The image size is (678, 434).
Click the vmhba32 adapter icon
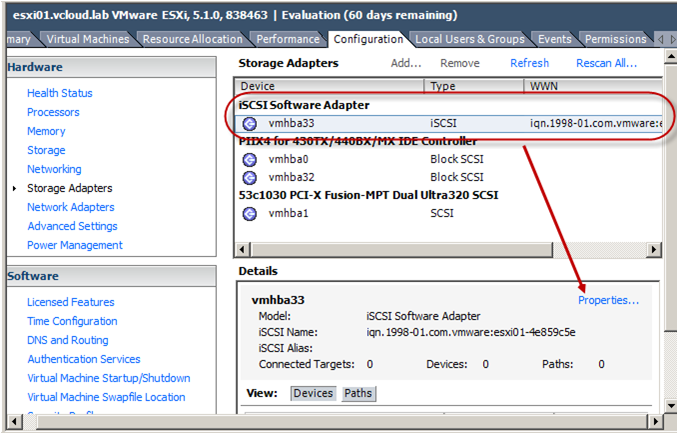coord(249,178)
